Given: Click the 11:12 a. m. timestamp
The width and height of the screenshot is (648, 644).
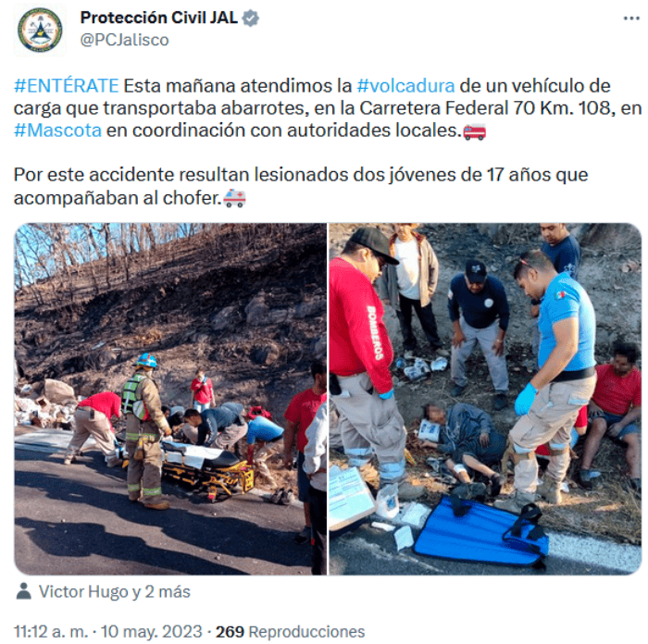Looking at the screenshot, I should tap(51, 632).
